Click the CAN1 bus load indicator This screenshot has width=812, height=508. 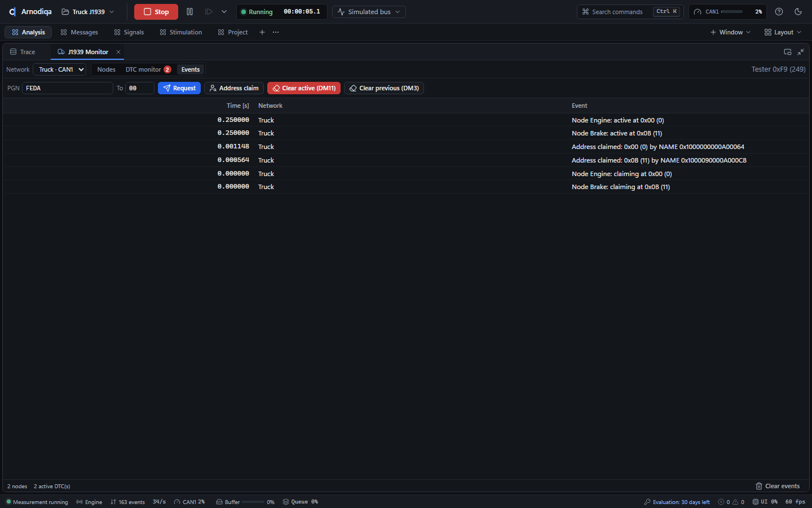pos(728,12)
